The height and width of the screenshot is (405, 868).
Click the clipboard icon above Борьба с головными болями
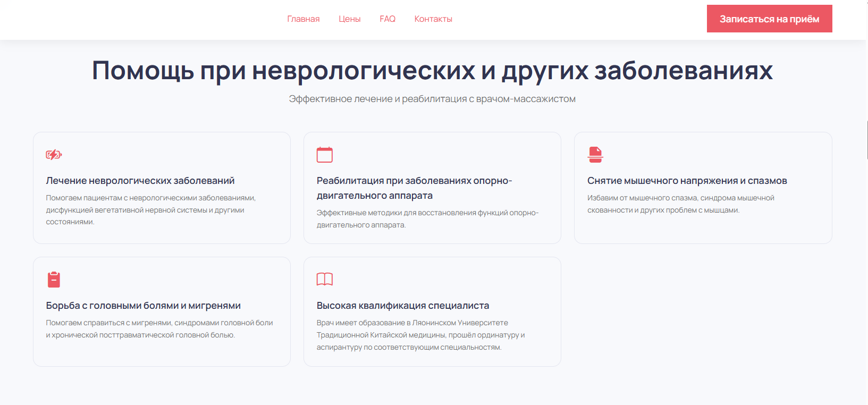[54, 280]
